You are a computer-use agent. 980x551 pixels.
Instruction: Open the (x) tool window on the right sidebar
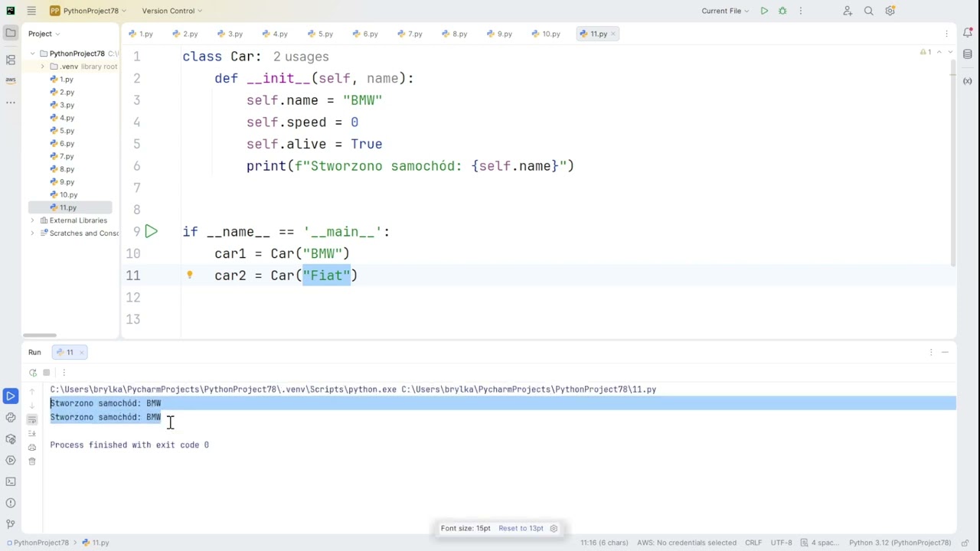968,80
